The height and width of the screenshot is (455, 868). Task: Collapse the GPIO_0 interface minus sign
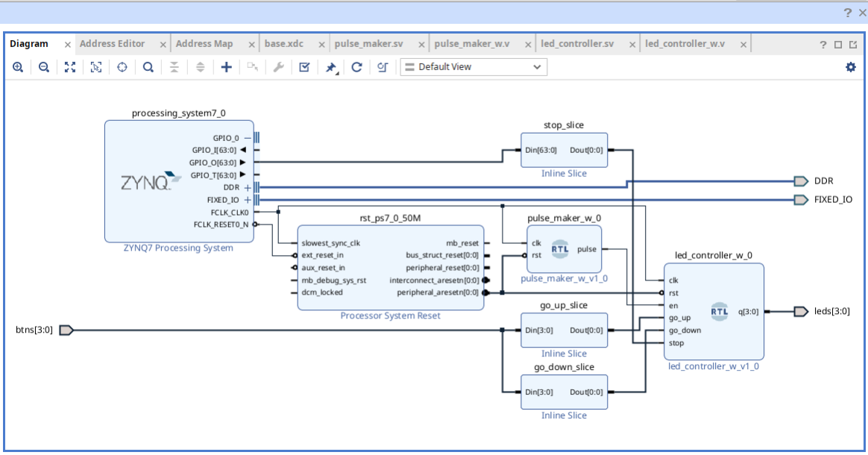(x=248, y=138)
